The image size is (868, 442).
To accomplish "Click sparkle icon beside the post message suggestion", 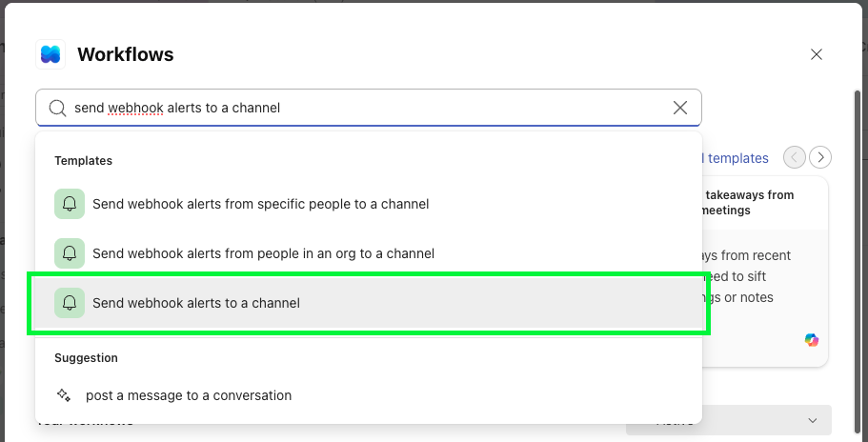I will [x=64, y=394].
